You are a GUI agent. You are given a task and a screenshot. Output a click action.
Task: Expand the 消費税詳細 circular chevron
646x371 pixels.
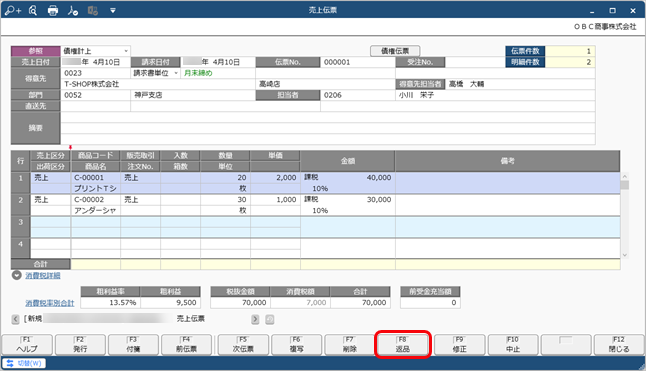pos(16,275)
